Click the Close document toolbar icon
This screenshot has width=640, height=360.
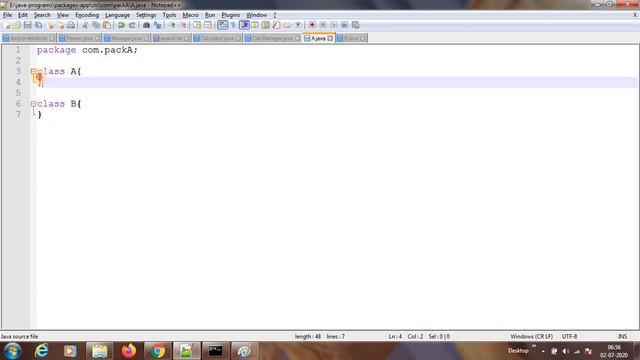click(50, 25)
